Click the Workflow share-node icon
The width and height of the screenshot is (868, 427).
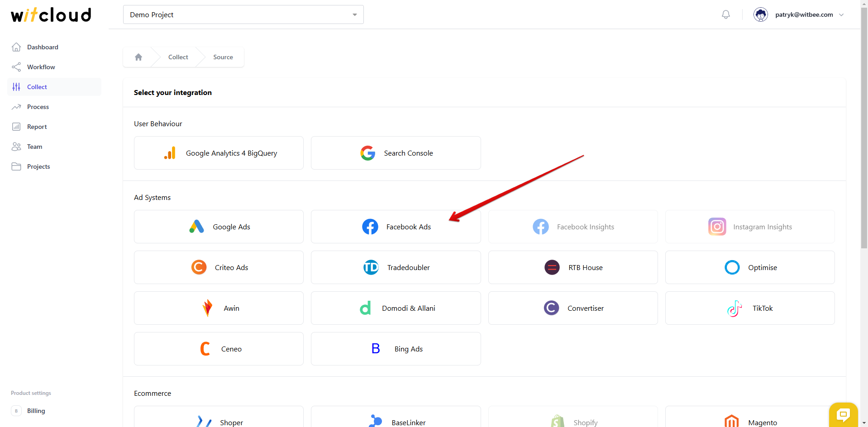point(16,67)
